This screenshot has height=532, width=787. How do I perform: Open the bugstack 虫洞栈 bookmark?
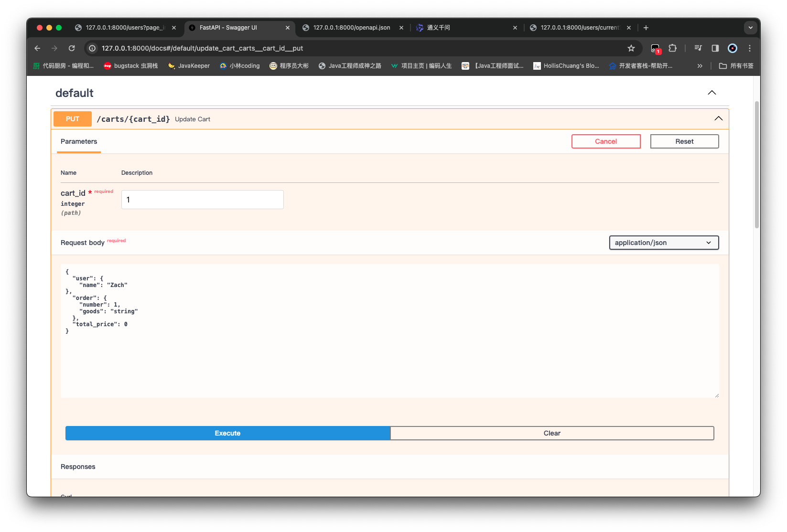coord(131,66)
